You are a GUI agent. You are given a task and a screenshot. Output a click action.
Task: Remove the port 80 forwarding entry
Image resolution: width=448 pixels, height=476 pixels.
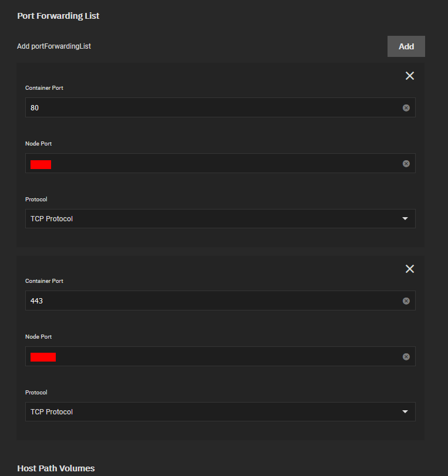tap(410, 76)
